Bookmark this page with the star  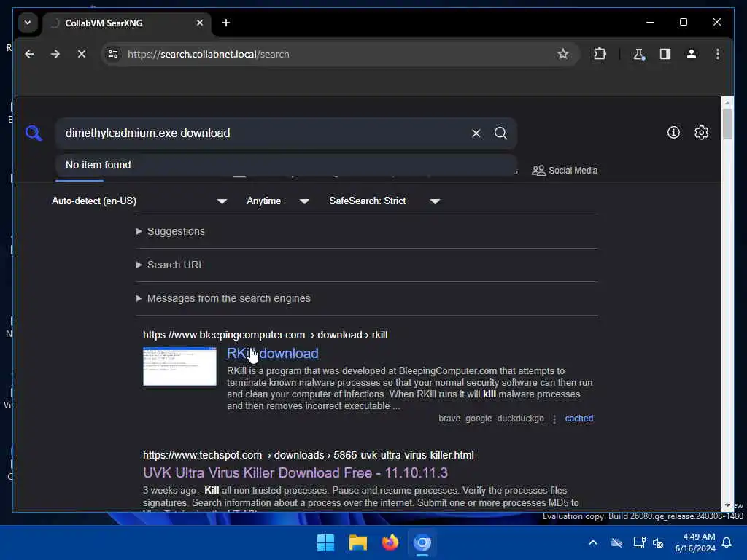(x=562, y=54)
